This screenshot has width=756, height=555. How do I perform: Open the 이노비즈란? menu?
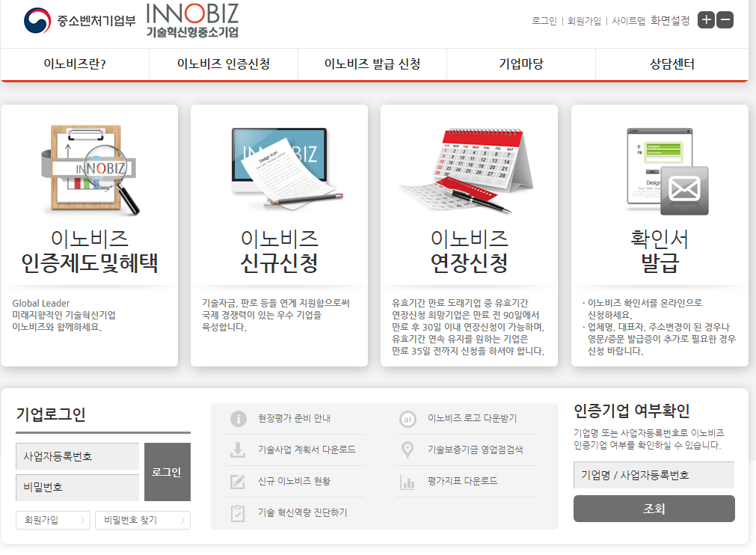coord(75,64)
